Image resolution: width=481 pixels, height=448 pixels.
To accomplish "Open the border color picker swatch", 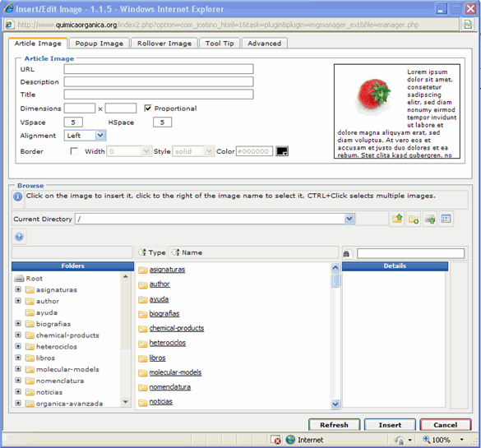I will (281, 151).
